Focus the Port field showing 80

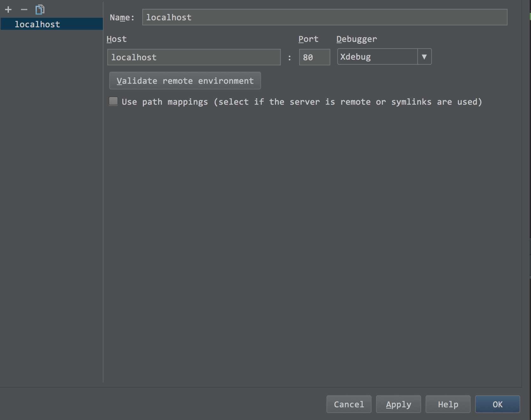coord(314,57)
